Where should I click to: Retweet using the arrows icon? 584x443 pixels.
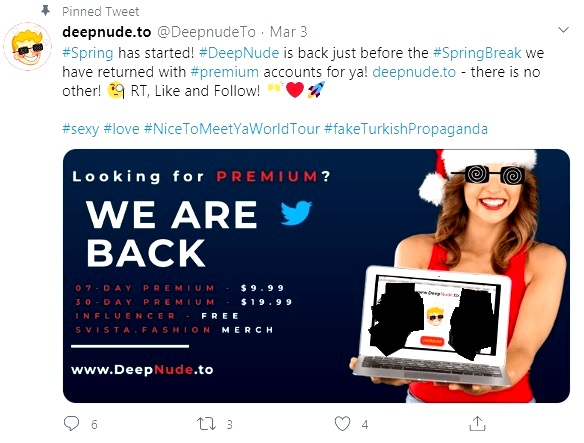206,424
